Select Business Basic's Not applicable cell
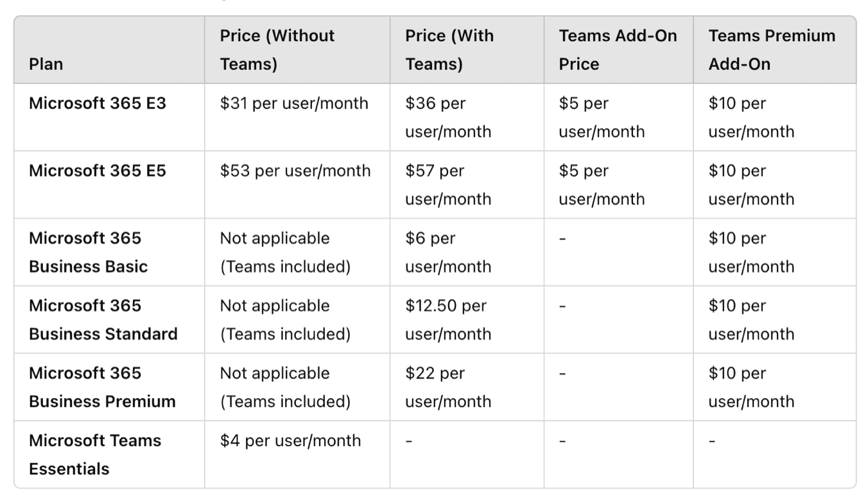The height and width of the screenshot is (502, 868). [286, 252]
